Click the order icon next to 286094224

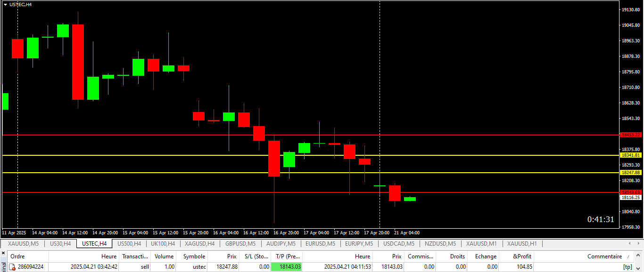coord(13,267)
